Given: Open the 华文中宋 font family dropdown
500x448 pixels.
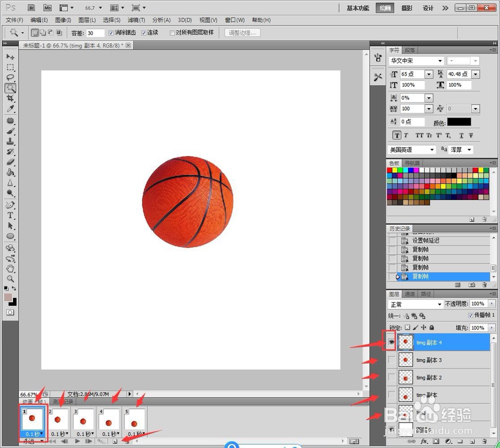Looking at the screenshot, I should click(x=440, y=61).
